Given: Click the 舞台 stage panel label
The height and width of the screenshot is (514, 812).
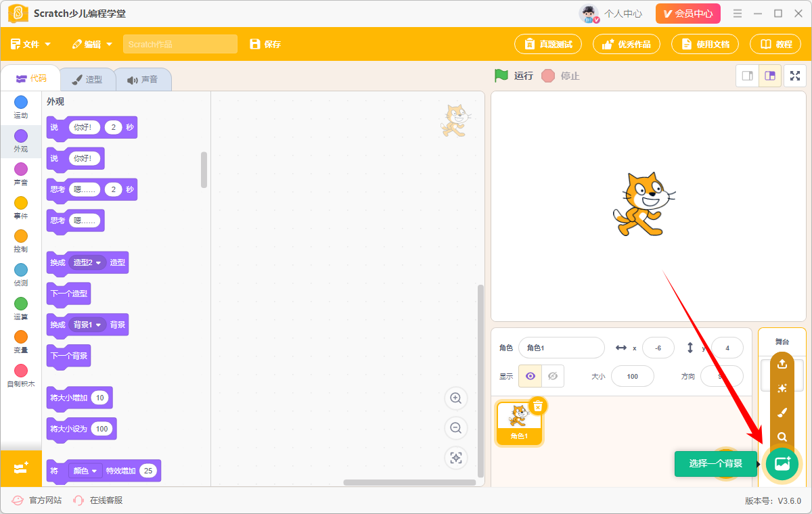Looking at the screenshot, I should (782, 342).
